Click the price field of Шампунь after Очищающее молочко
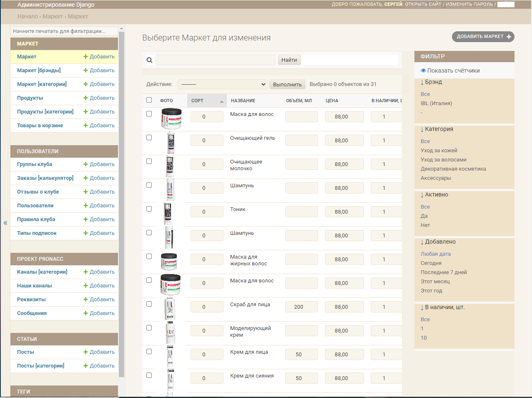The image size is (532, 398). point(344,188)
